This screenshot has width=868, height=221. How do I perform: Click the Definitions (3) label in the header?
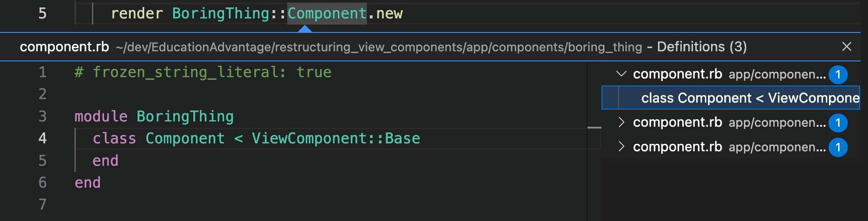(702, 46)
